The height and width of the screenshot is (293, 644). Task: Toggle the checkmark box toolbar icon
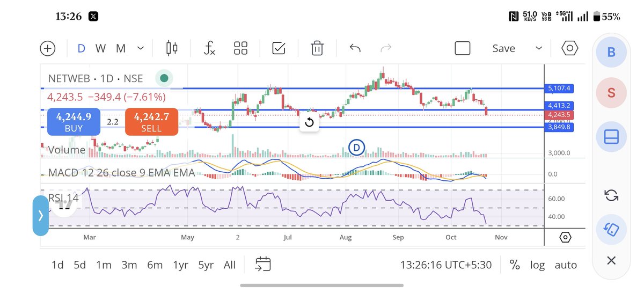pyautogui.click(x=279, y=48)
